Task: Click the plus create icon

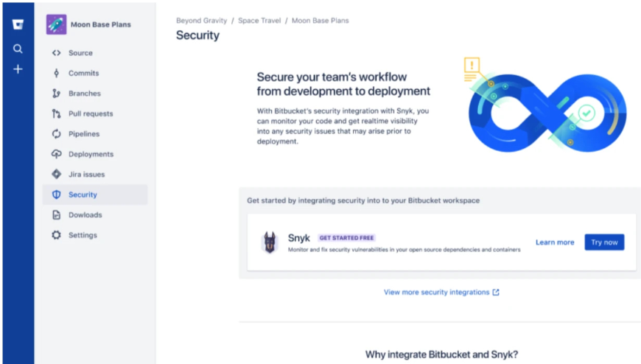Action: click(x=18, y=69)
